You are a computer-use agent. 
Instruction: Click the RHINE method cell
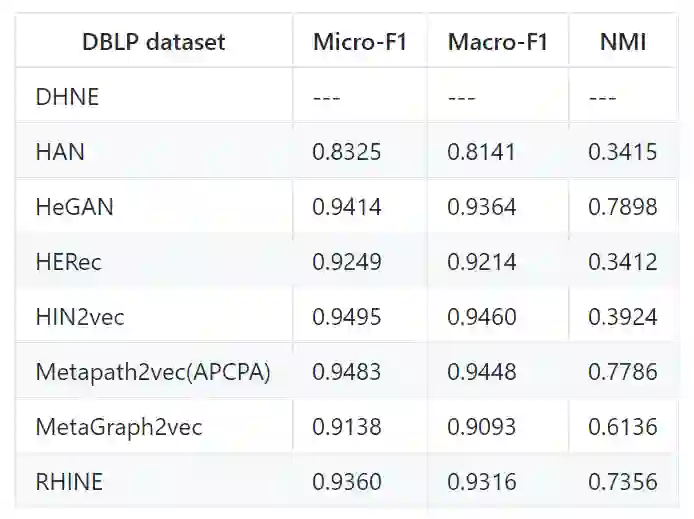(x=69, y=482)
